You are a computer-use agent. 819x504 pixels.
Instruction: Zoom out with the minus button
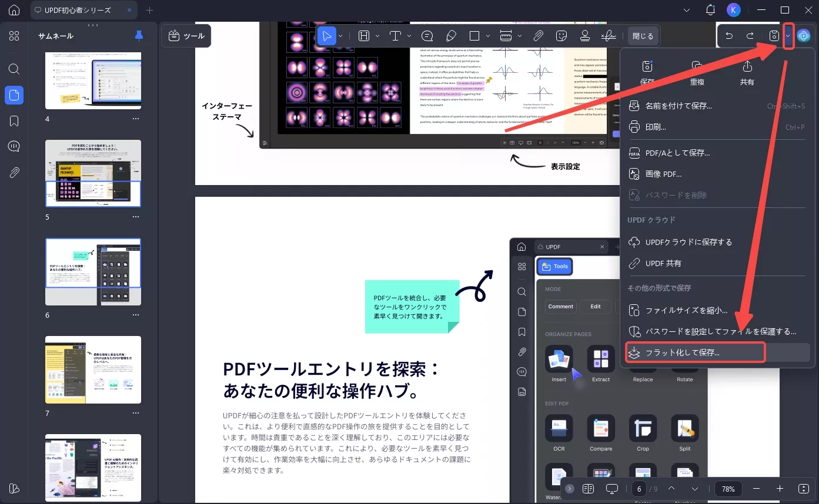click(756, 489)
